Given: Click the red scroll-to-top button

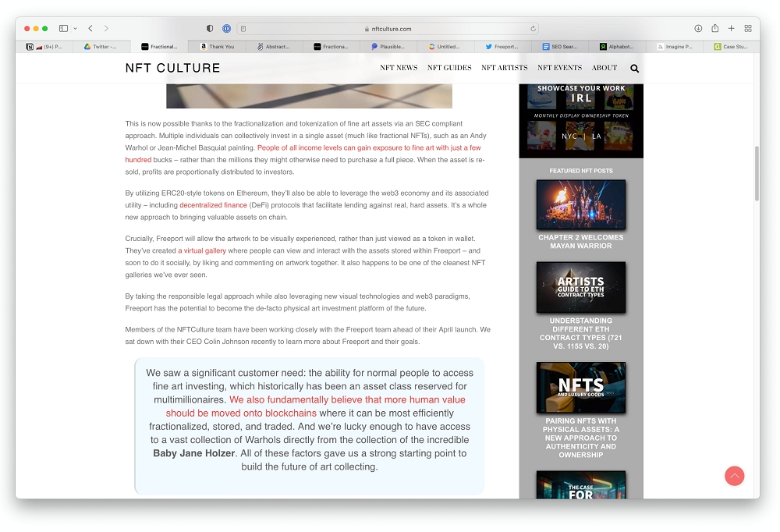Looking at the screenshot, I should click(x=734, y=476).
